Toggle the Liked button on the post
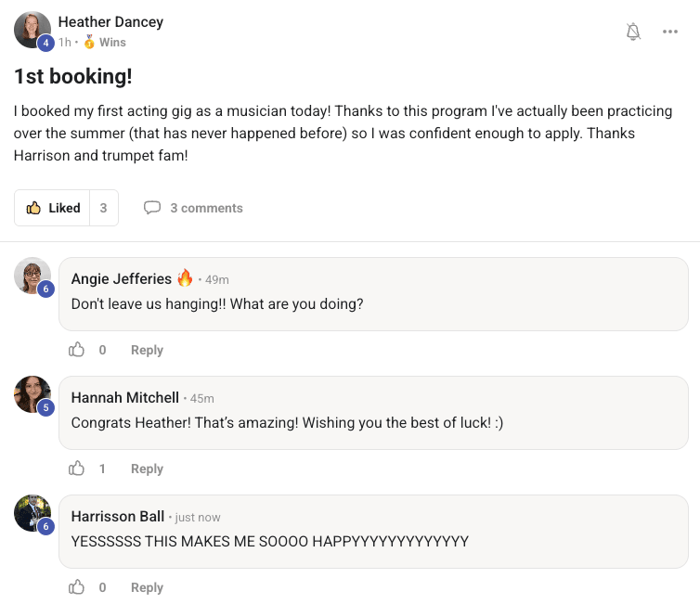This screenshot has height=604, width=700. (x=53, y=208)
